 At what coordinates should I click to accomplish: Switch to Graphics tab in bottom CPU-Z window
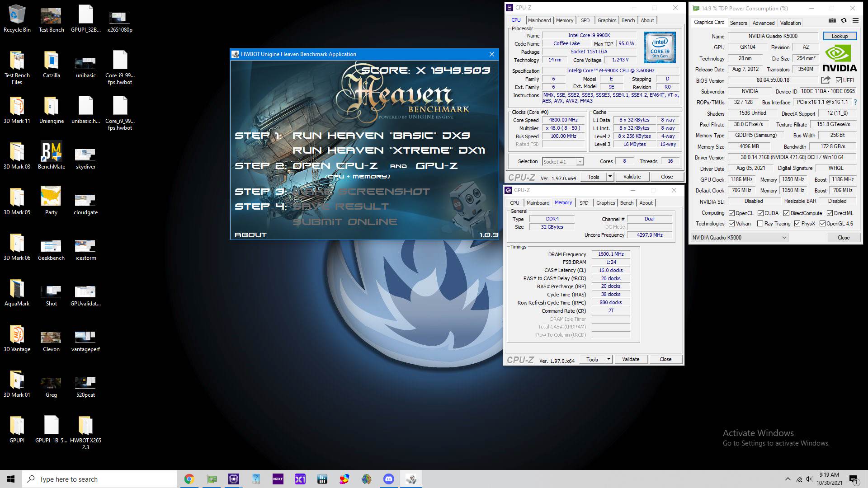pos(605,203)
